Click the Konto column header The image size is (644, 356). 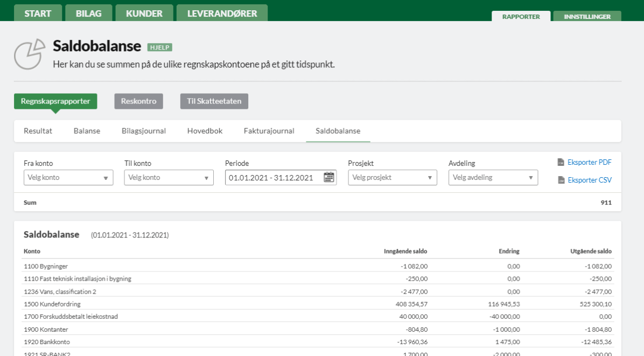32,252
